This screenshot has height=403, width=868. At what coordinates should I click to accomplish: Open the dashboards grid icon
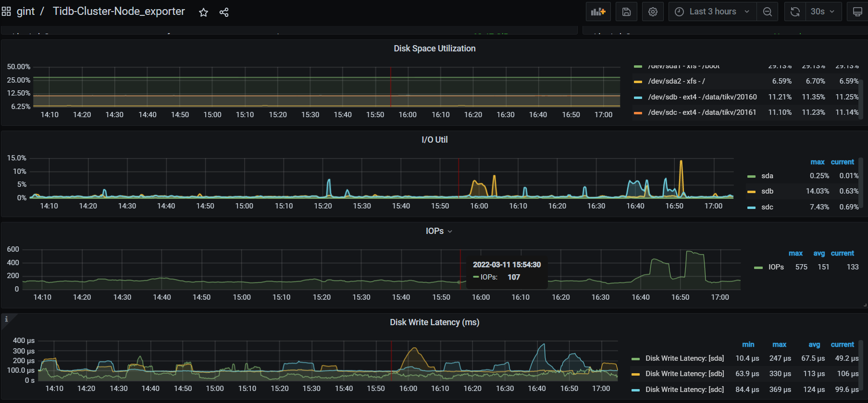pos(6,12)
